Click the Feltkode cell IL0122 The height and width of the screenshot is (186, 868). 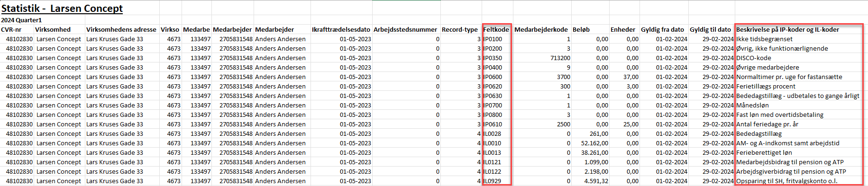492,171
